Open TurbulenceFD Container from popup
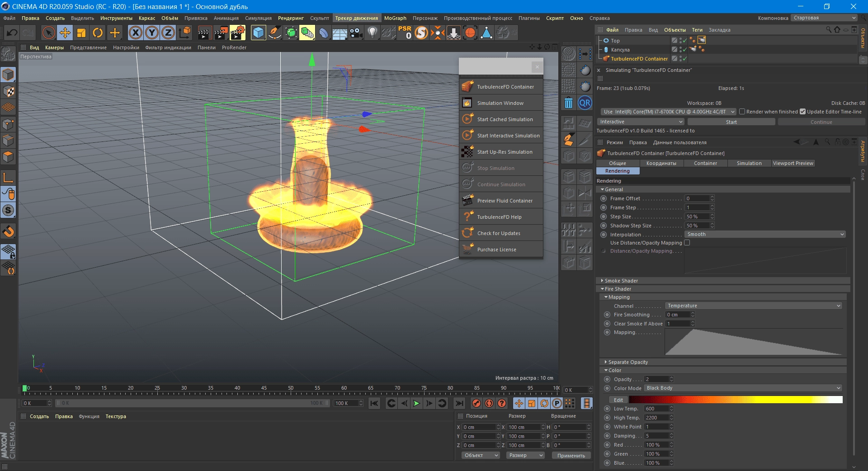This screenshot has height=471, width=868. tap(501, 87)
